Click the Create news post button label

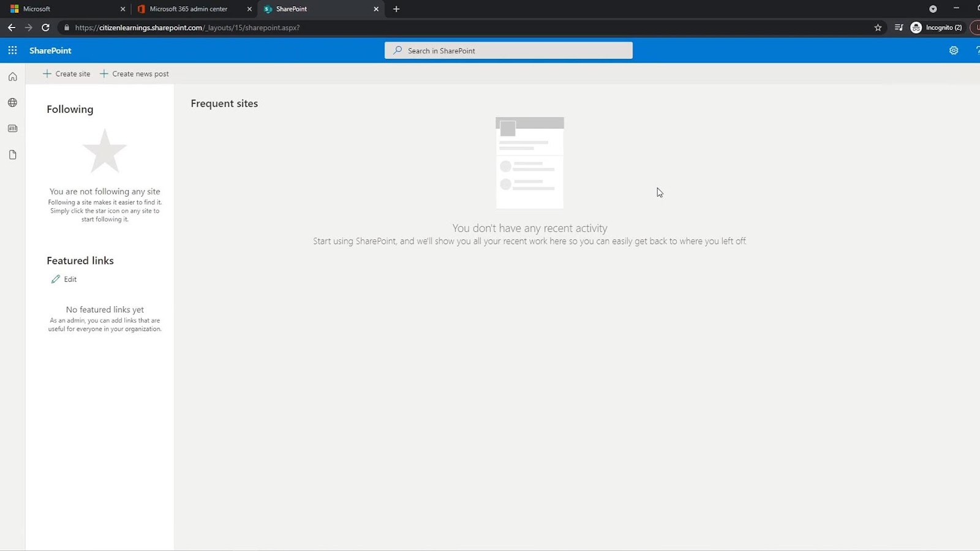[140, 73]
